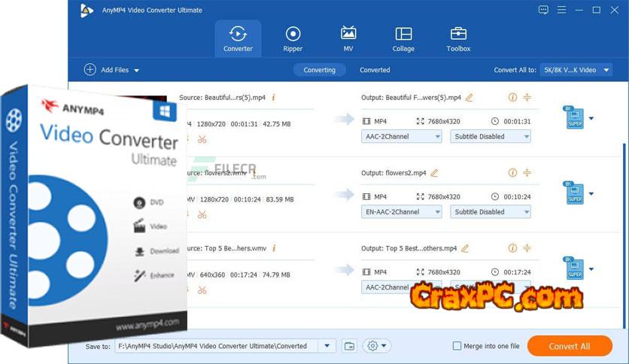
Task: Select the Converting tab
Action: tap(319, 70)
